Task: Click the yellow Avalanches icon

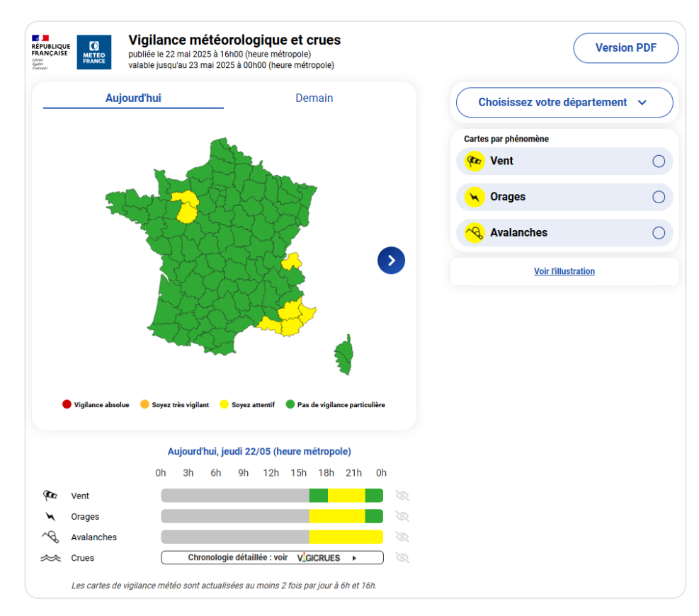Action: [474, 233]
